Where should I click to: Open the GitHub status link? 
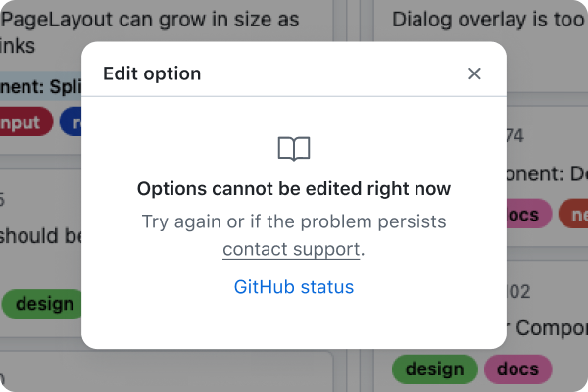[x=294, y=287]
